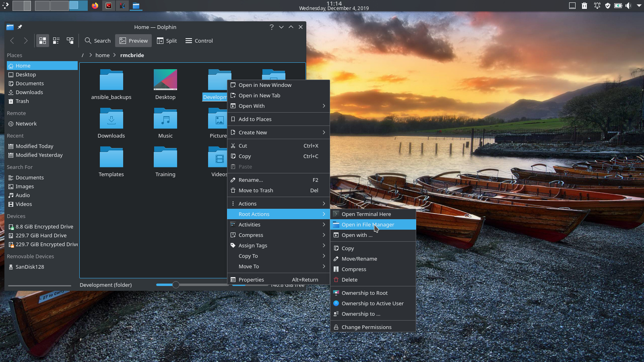Show files Modified Today
The height and width of the screenshot is (362, 644).
(x=42, y=146)
